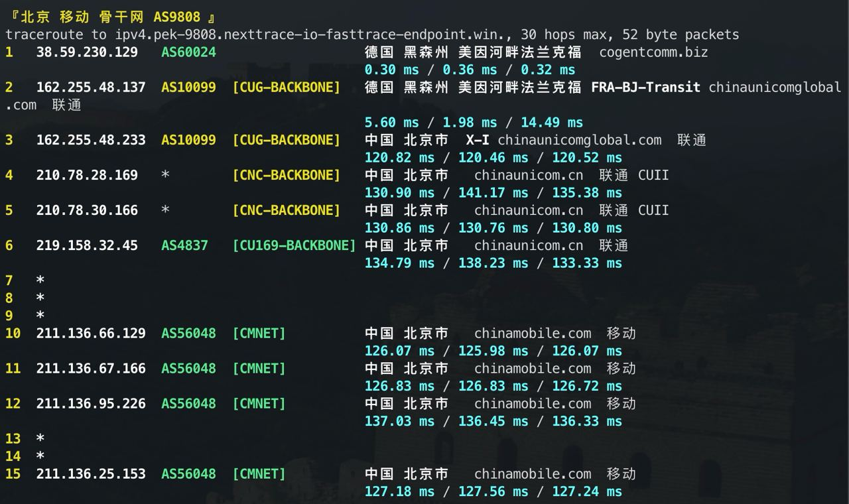This screenshot has width=849, height=504.
Task: Select the IP 162.255.48.233 on hop 3
Action: coord(91,140)
